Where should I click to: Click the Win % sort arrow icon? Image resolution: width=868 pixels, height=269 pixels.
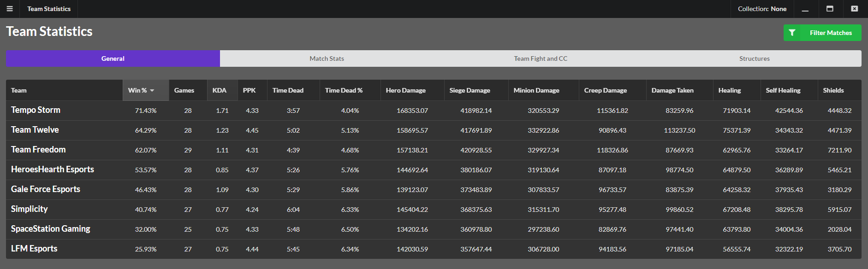coord(152,90)
